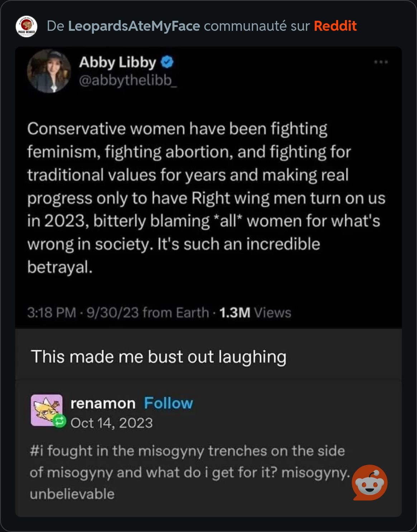Open the @abbythelibb_ handle
Image resolution: width=417 pixels, height=532 pixels.
pyautogui.click(x=128, y=81)
